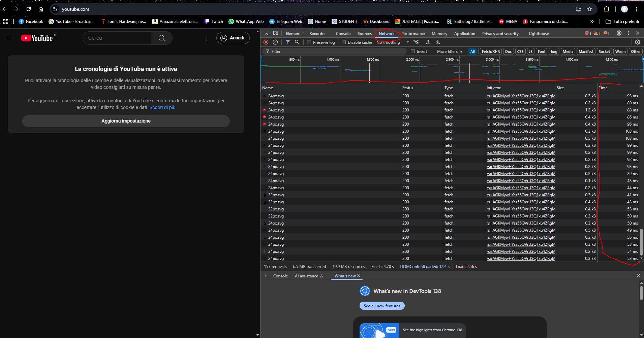Click the inspect element picker icon
This screenshot has height=338, width=644.
click(266, 33)
